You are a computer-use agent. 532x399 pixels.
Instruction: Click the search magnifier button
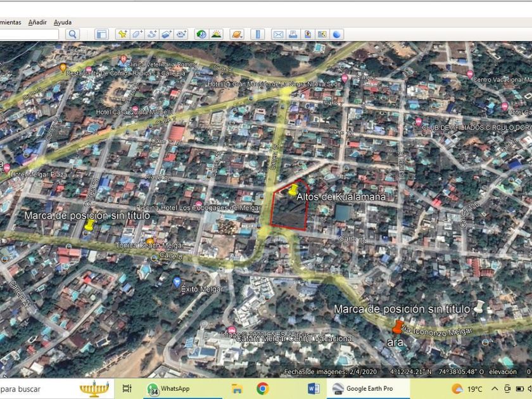(x=73, y=34)
